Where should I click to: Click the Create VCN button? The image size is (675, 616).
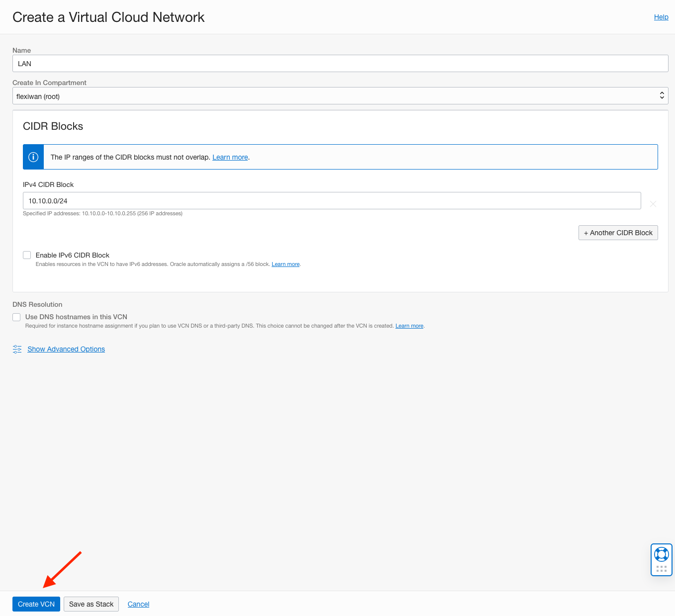(x=36, y=604)
